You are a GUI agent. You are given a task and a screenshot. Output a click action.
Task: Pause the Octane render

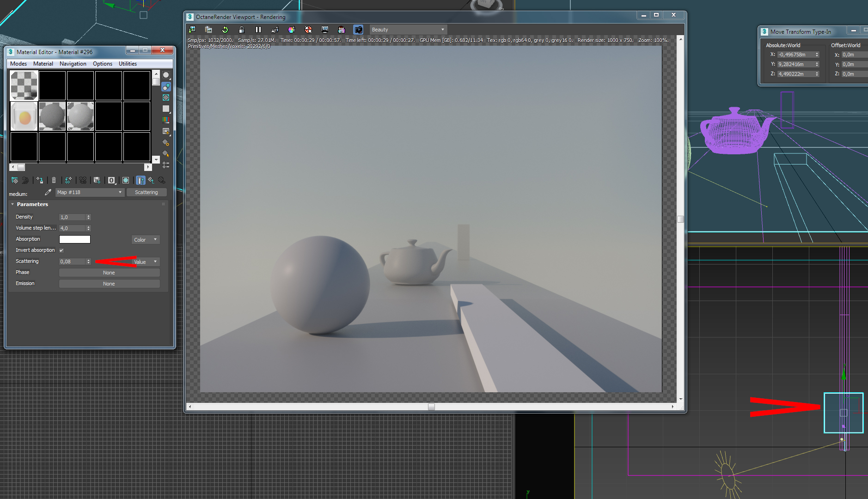pyautogui.click(x=258, y=30)
